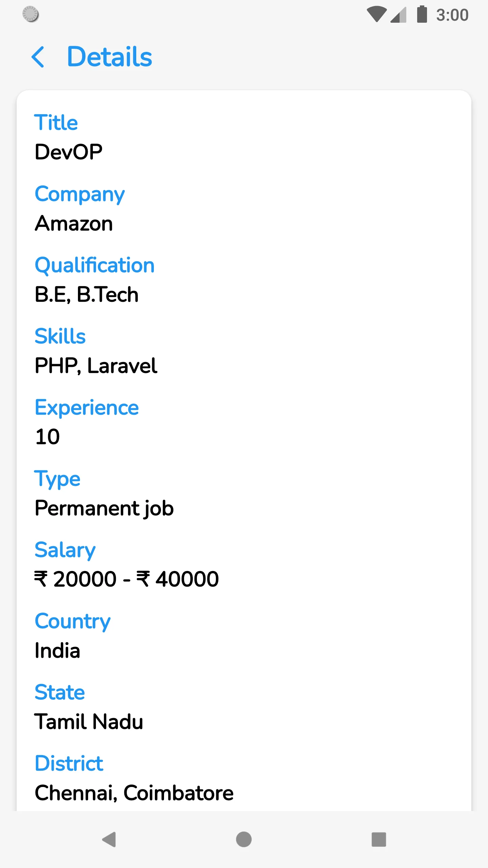Tap the clock showing 3:00

[x=452, y=15]
